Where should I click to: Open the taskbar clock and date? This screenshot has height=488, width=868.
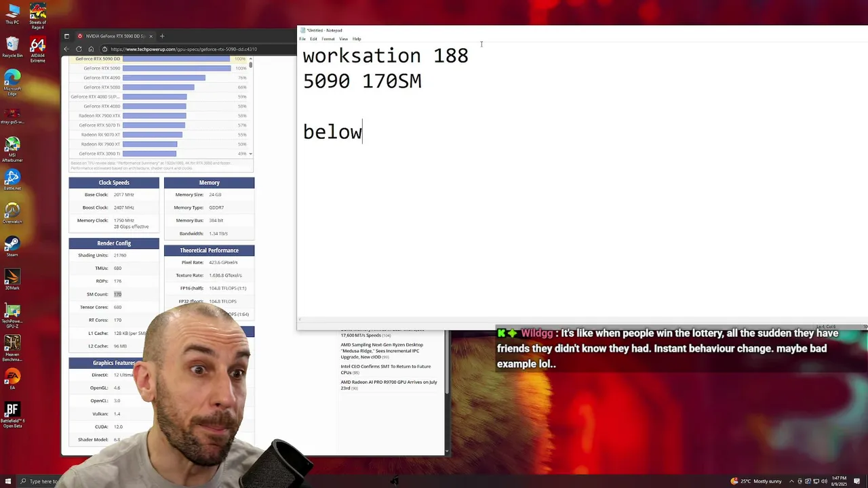point(839,481)
